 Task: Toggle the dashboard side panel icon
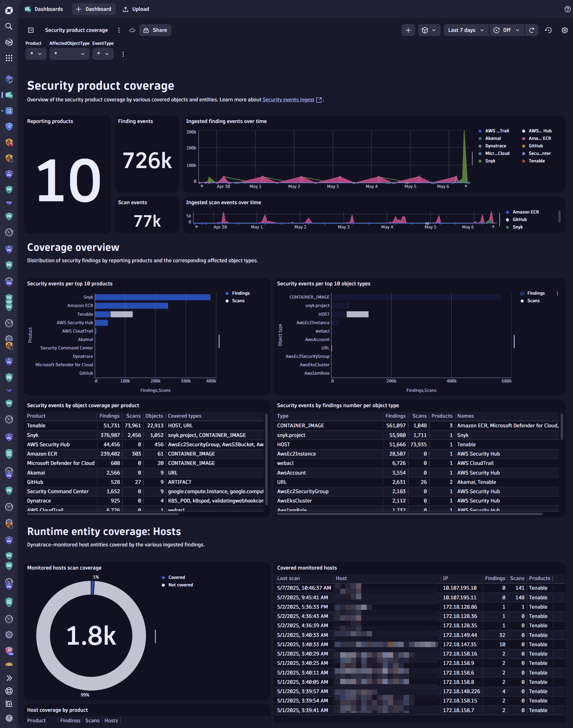(31, 30)
